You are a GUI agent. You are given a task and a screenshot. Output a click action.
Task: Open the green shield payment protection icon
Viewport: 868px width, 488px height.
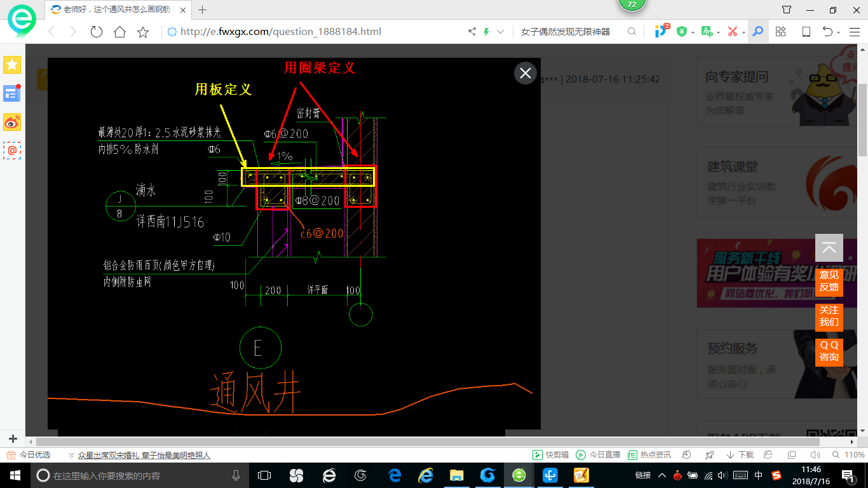pyautogui.click(x=682, y=32)
